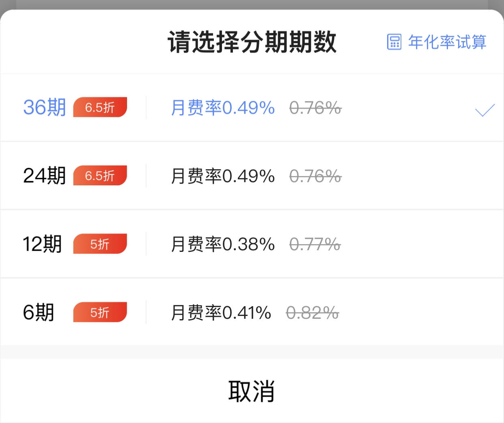Select 月费率0.38% rate for 12期

[223, 244]
